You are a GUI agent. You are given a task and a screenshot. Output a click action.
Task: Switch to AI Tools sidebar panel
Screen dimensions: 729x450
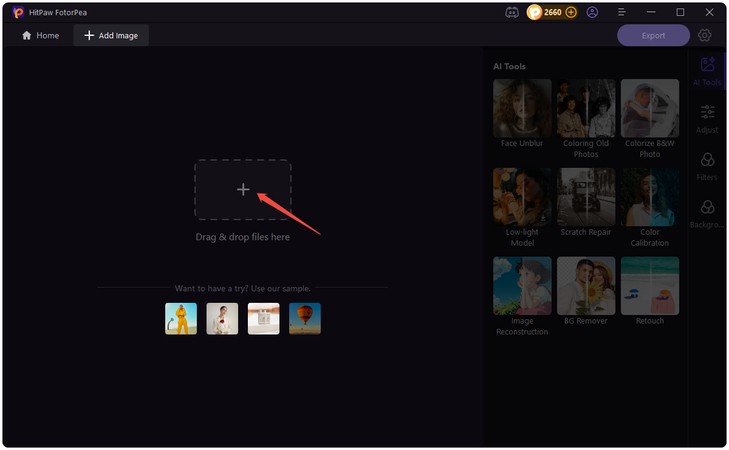point(707,71)
